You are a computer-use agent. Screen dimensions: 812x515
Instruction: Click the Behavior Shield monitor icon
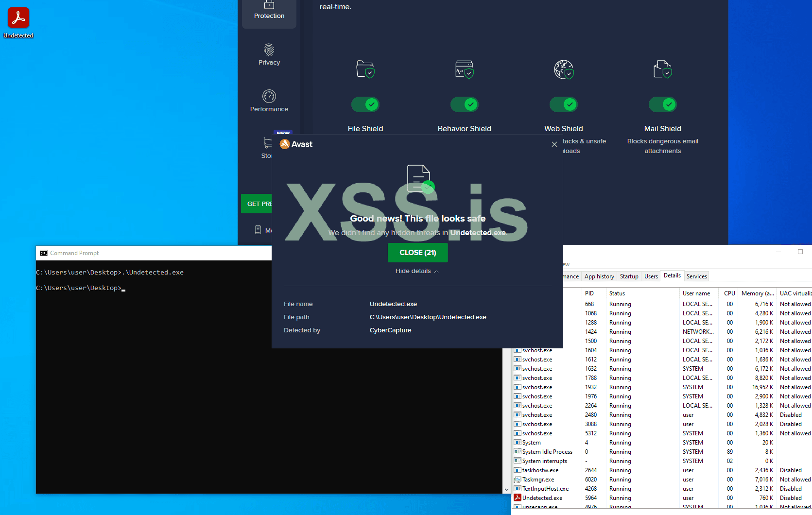(x=465, y=69)
